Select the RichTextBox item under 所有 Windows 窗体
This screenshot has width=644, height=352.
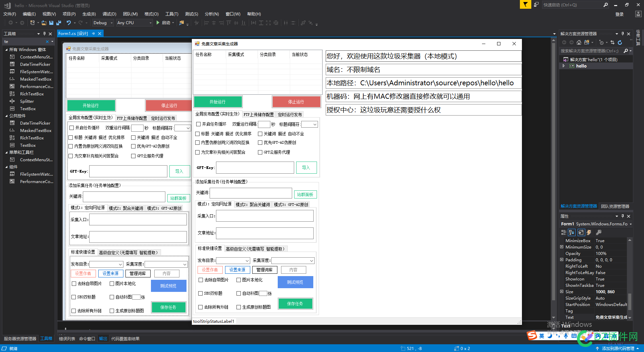tap(32, 94)
